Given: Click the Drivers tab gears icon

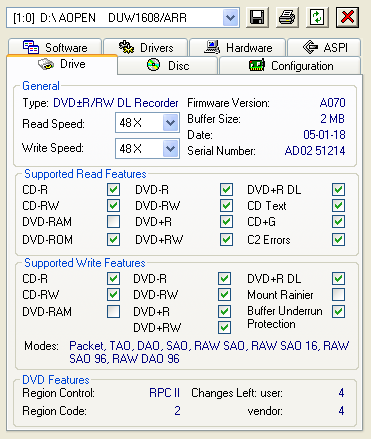Looking at the screenshot, I should pos(126,47).
